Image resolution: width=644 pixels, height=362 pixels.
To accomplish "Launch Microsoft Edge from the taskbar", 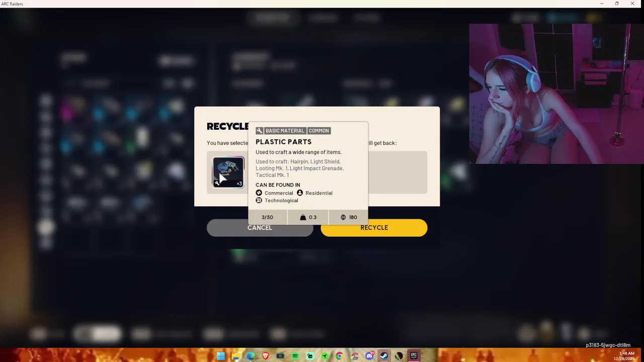I will [x=251, y=356].
